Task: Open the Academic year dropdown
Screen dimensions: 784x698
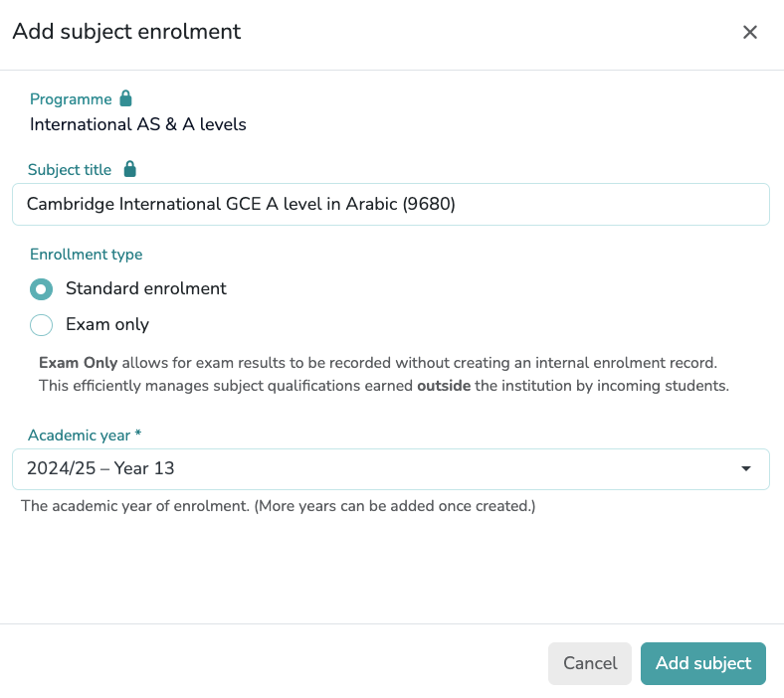Action: tap(390, 469)
